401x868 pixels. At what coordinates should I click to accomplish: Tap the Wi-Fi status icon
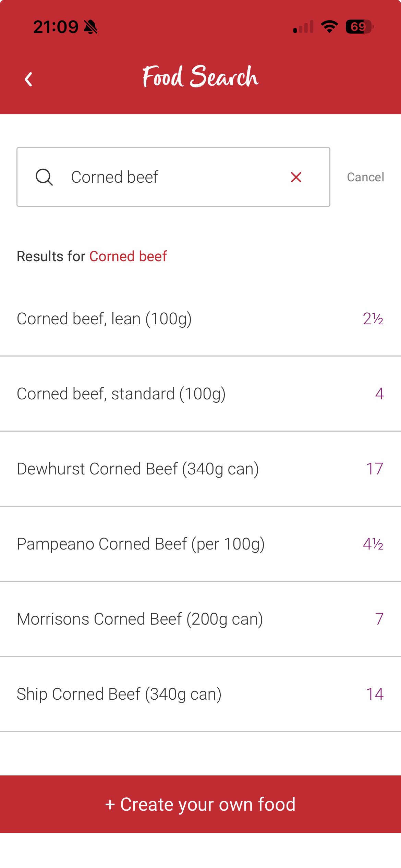(329, 27)
